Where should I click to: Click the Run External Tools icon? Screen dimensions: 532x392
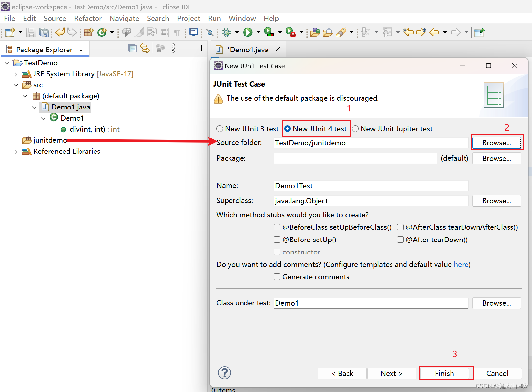290,32
